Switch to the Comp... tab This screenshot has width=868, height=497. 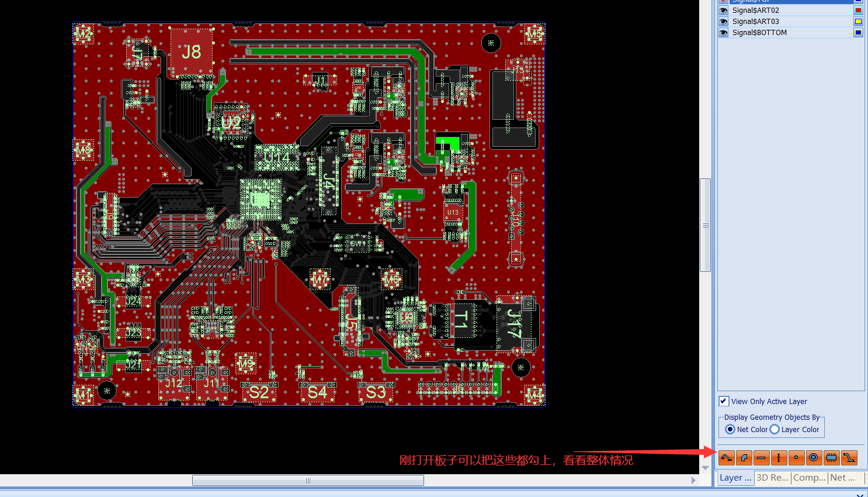810,478
